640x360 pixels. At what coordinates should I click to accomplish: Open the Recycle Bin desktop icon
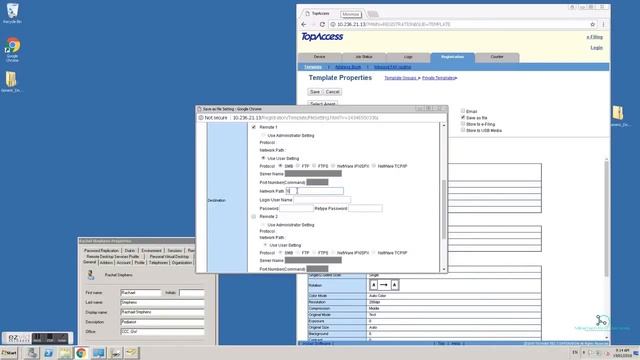tap(12, 13)
